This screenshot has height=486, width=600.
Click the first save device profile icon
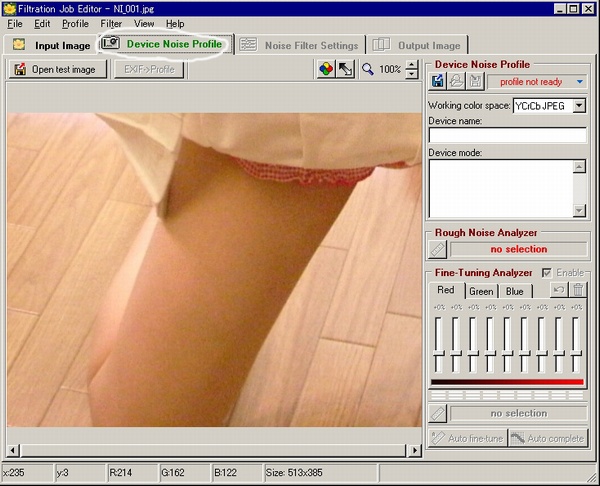pos(438,81)
